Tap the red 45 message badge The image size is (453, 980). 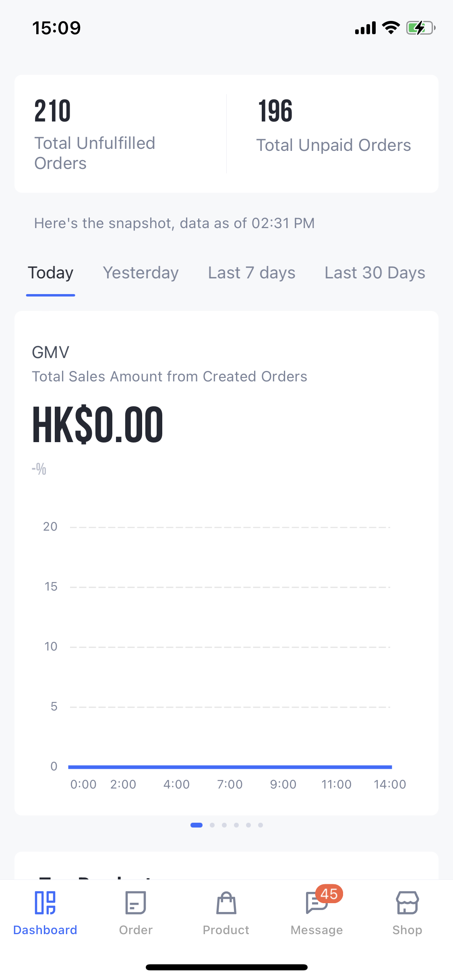coord(329,894)
